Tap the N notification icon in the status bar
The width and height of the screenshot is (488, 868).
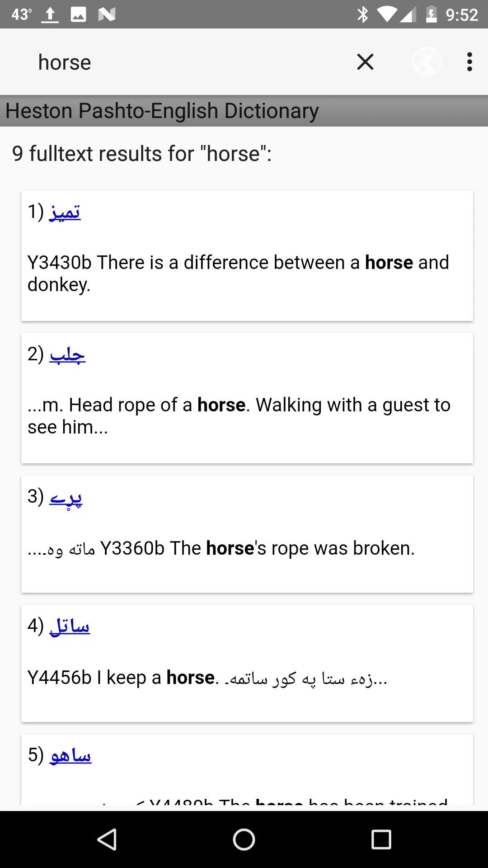[107, 14]
